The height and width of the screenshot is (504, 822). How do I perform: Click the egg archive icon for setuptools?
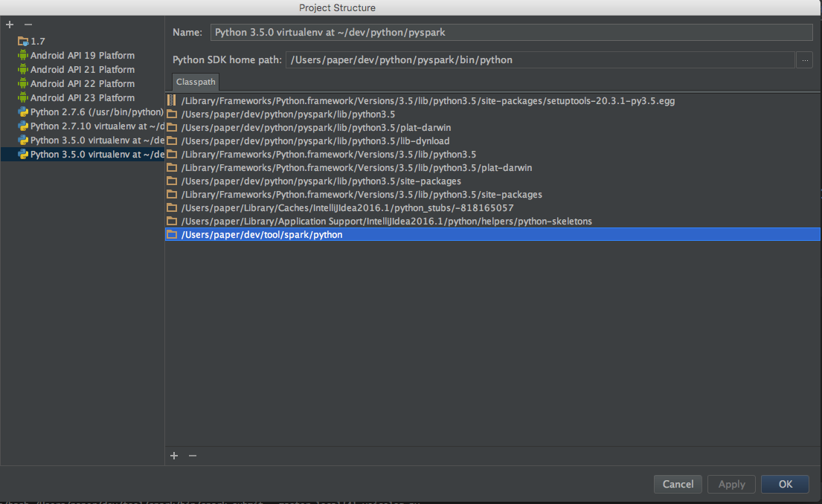[171, 100]
